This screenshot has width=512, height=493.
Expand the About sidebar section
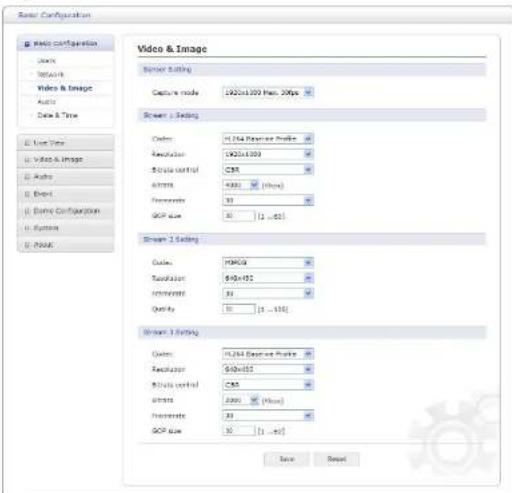coord(65,245)
